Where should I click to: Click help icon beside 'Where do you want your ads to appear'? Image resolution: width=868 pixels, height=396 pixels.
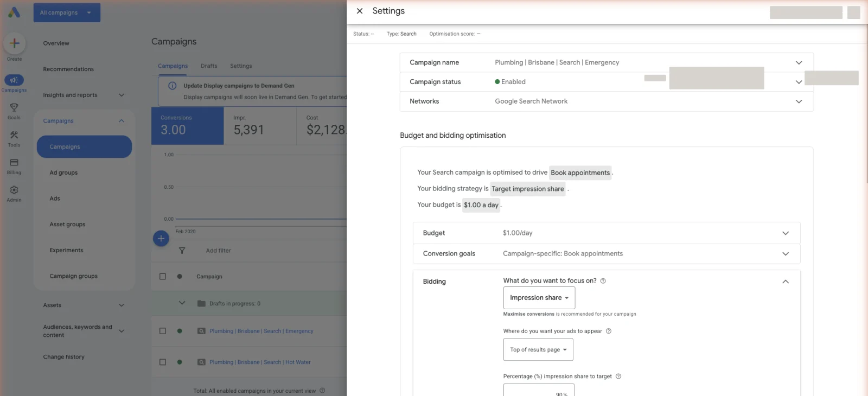tap(609, 331)
